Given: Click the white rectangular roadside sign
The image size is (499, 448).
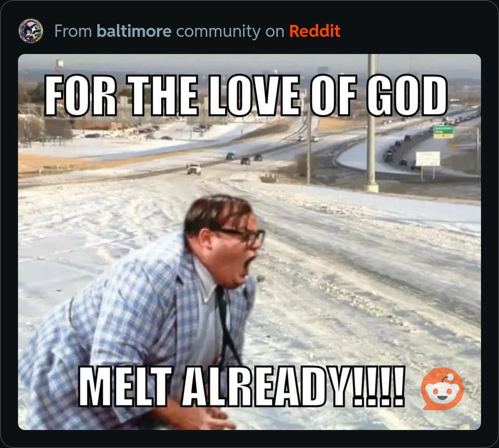Looking at the screenshot, I should pos(428,159).
